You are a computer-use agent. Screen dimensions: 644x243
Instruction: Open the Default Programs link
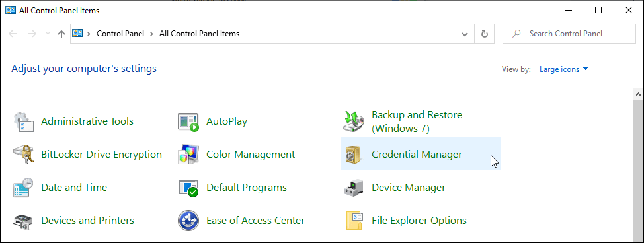(247, 187)
